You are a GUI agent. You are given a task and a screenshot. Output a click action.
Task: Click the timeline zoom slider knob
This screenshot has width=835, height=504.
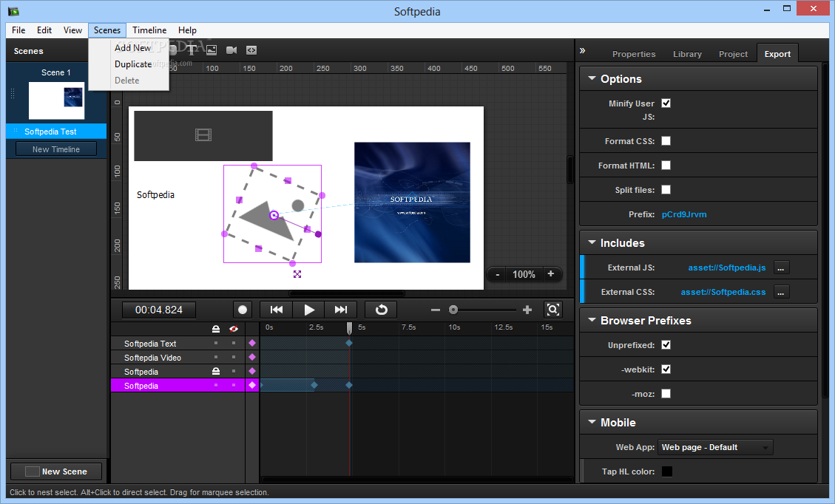[453, 310]
